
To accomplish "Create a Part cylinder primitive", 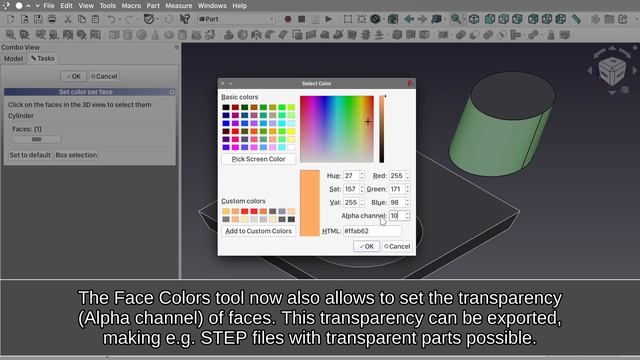I will click(x=128, y=35).
